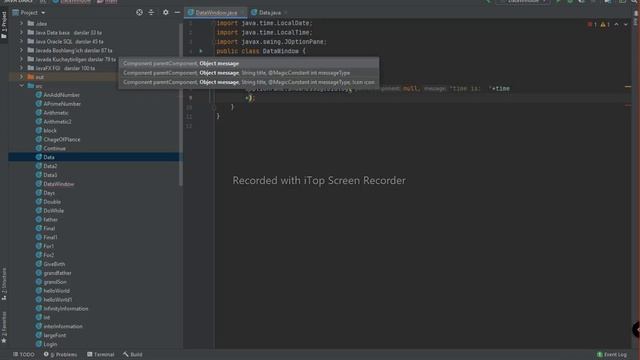Toggle the Favorites side tool window tab
The height and width of the screenshot is (360, 640).
[4, 327]
